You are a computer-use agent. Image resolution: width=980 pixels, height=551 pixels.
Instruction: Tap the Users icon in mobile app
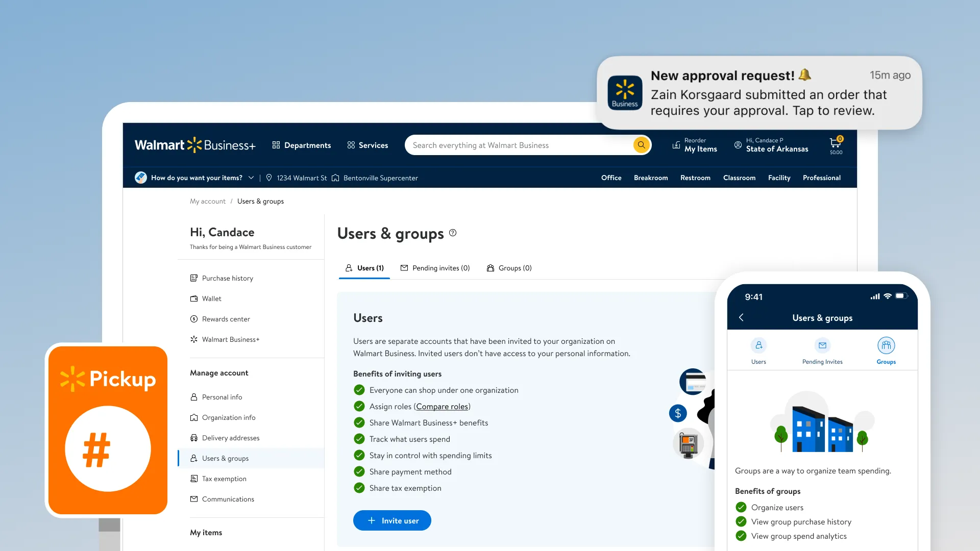click(758, 346)
